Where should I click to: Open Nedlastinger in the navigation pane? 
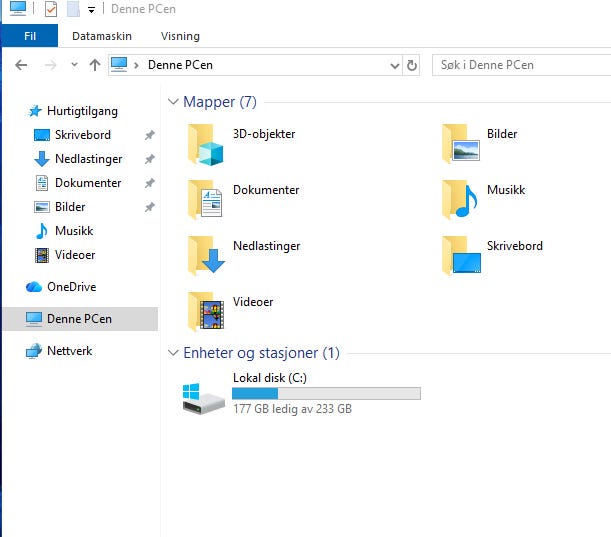88,159
